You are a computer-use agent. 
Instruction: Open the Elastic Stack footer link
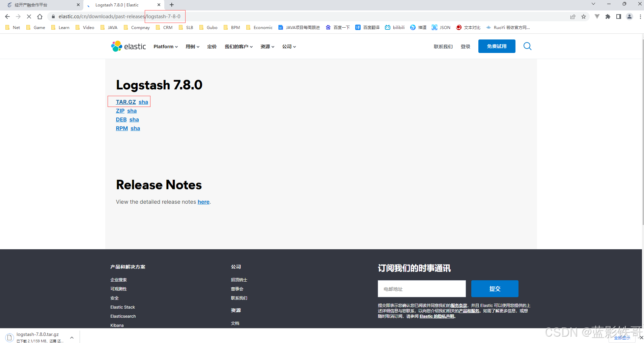tap(122, 307)
